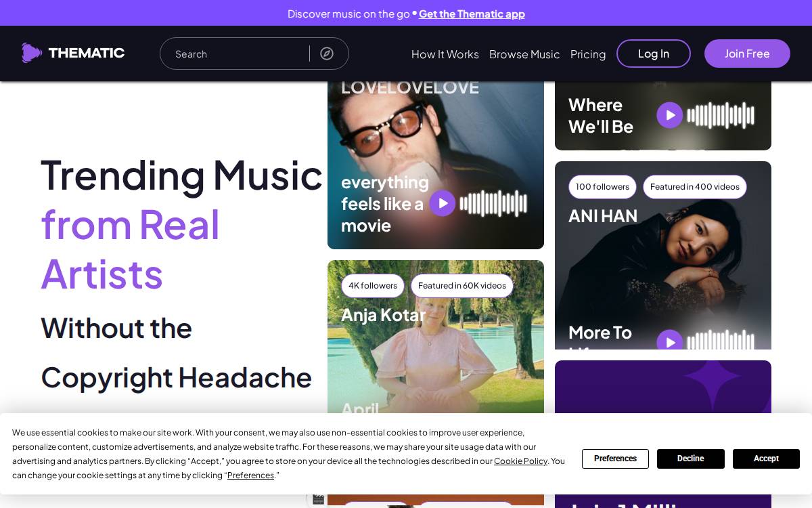The width and height of the screenshot is (812, 508).
Task: Click the Log In button
Action: pos(654,54)
